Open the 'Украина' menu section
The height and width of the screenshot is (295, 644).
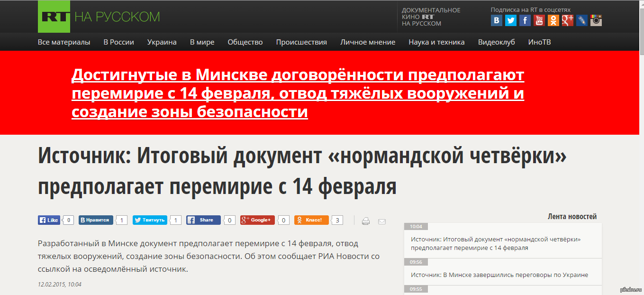pyautogui.click(x=162, y=42)
